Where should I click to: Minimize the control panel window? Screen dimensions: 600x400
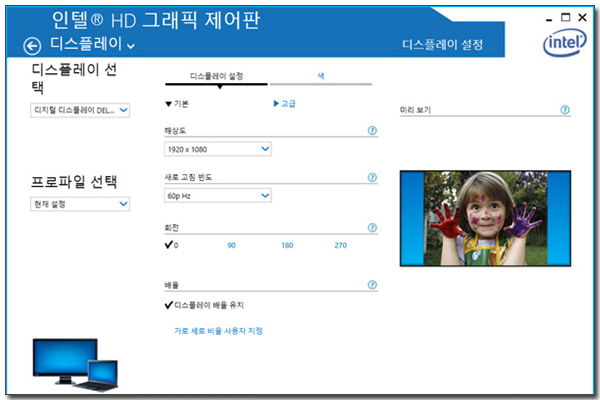[549, 18]
